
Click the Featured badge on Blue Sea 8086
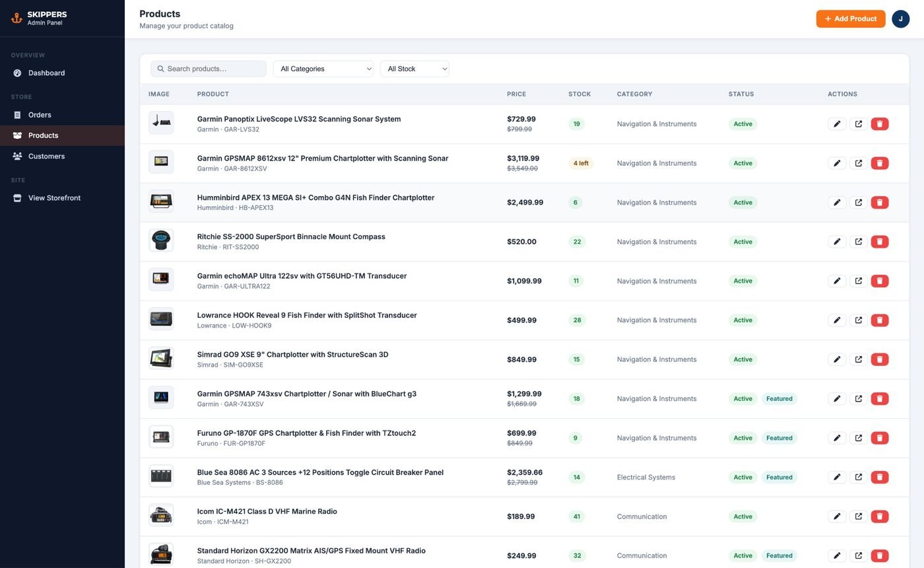[779, 478]
